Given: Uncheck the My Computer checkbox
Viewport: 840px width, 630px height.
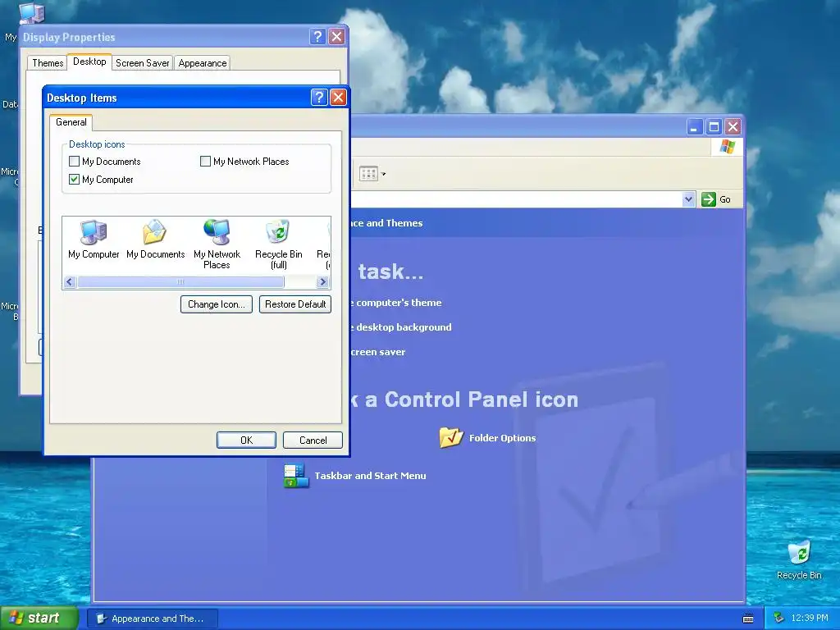Looking at the screenshot, I should 75,180.
